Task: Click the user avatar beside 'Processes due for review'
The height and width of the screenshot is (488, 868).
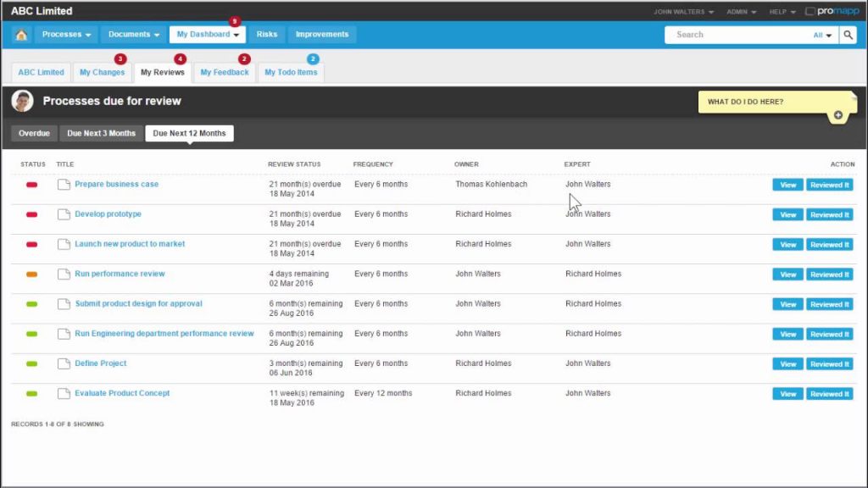Action: pyautogui.click(x=22, y=100)
